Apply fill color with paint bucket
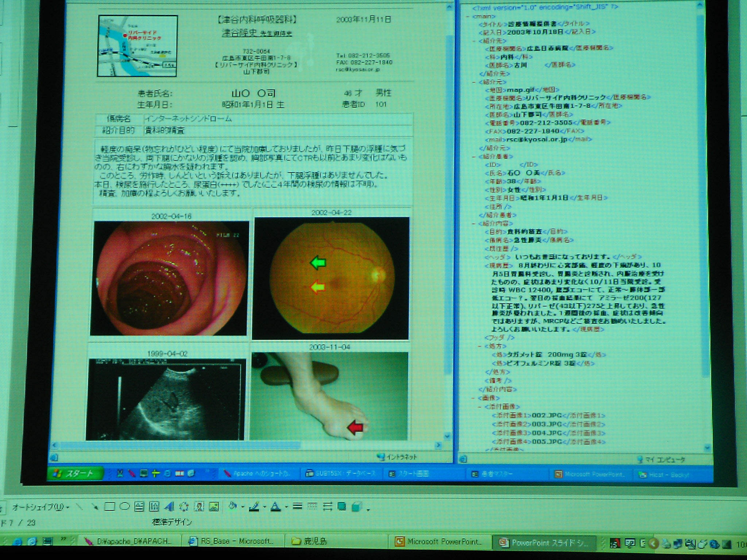The height and width of the screenshot is (560, 747). [232, 506]
